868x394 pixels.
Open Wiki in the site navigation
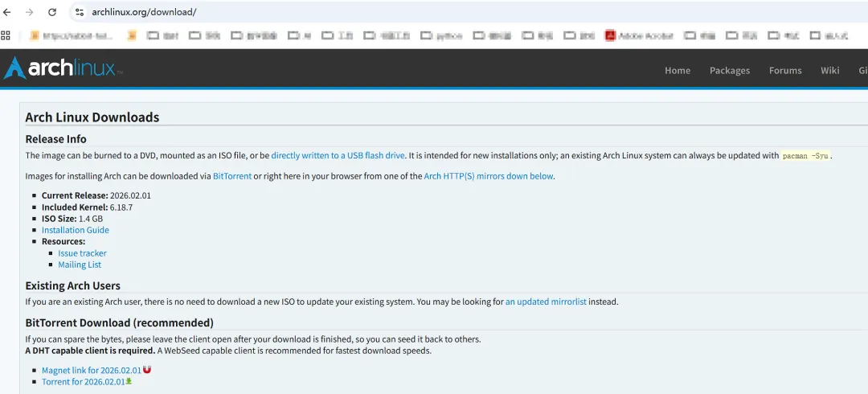click(829, 71)
